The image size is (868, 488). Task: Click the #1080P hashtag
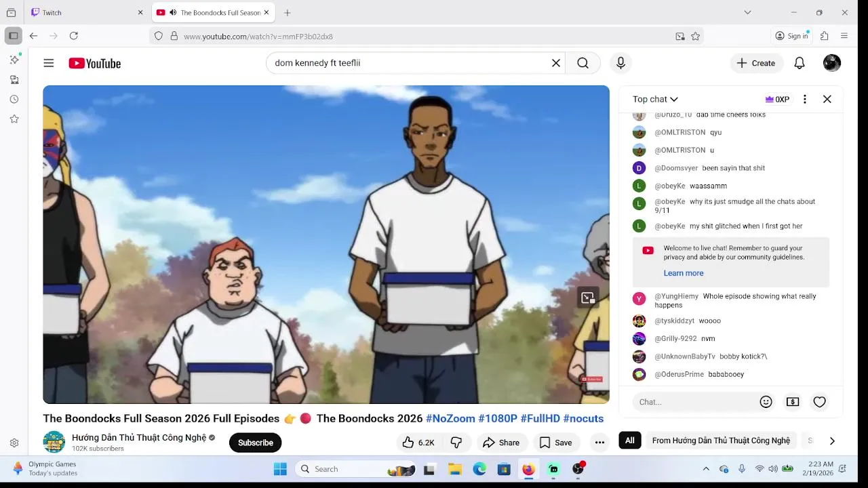(x=498, y=419)
